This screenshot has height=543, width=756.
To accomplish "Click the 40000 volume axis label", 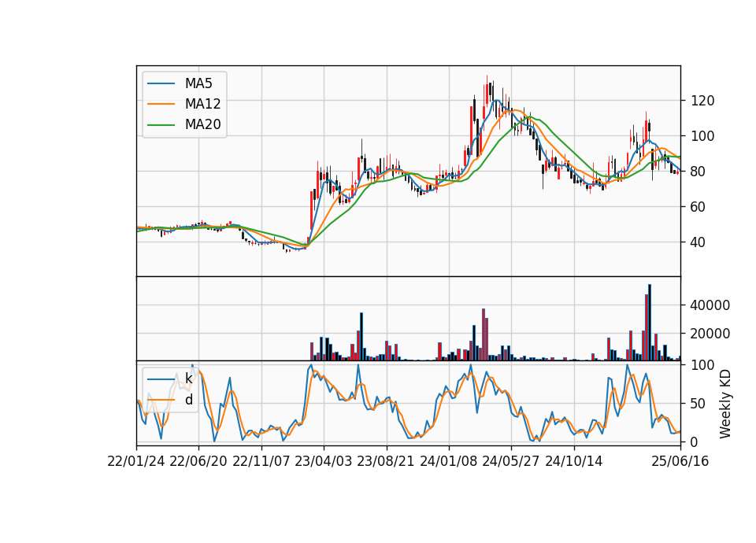I will click(710, 305).
